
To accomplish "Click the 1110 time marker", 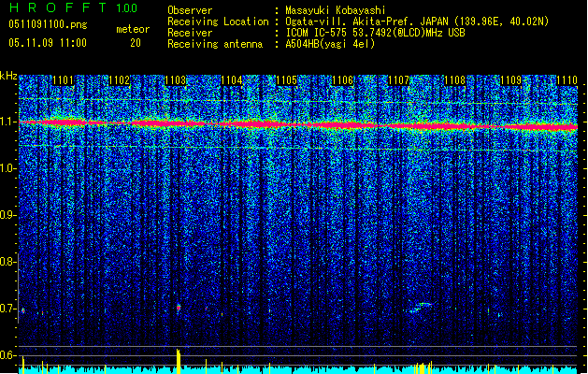I will point(566,80).
